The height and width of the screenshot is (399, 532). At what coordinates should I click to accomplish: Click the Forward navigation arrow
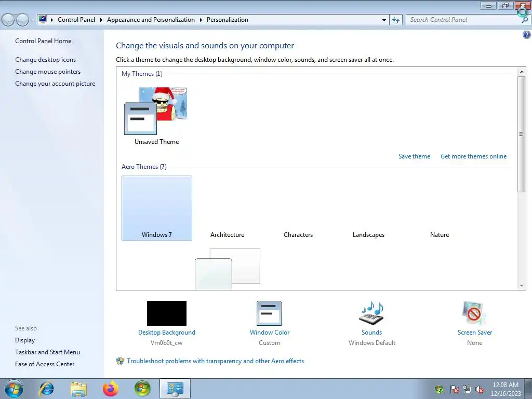[x=22, y=20]
